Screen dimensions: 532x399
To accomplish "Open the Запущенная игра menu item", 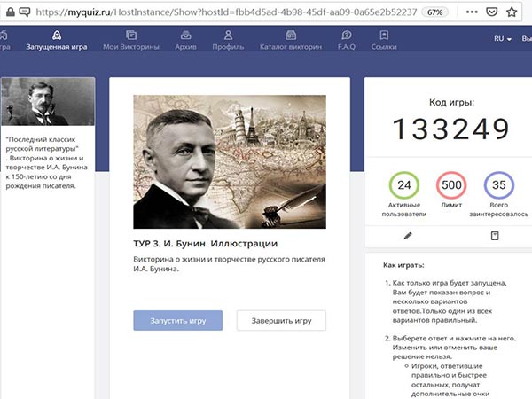I will [x=57, y=46].
